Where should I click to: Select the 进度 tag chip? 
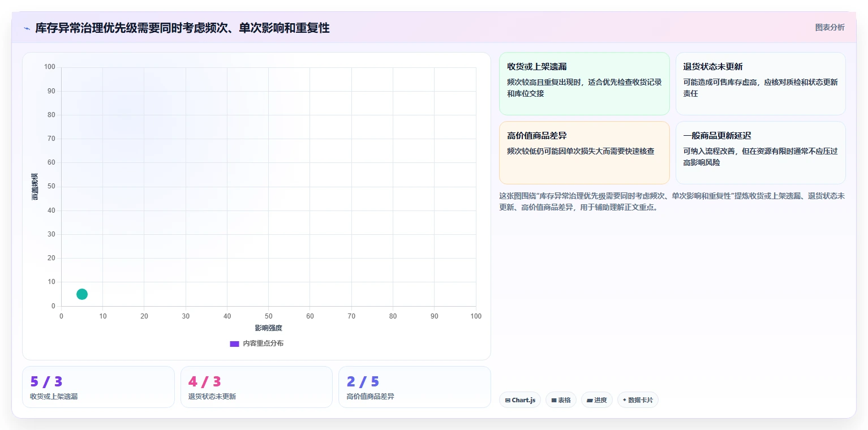click(x=597, y=400)
